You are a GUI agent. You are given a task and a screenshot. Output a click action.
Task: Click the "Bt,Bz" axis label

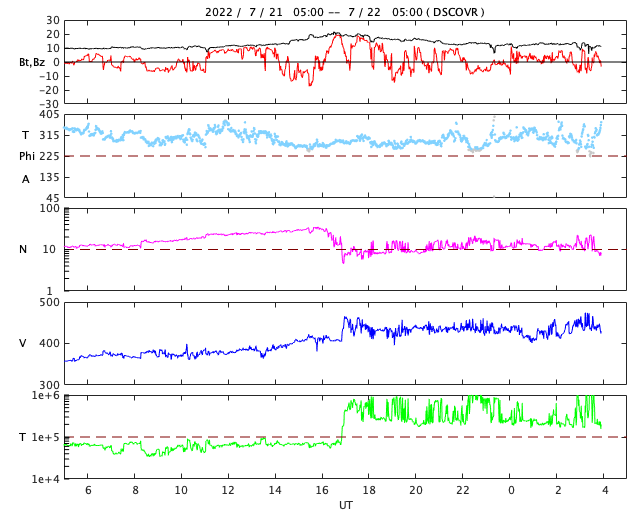32,62
